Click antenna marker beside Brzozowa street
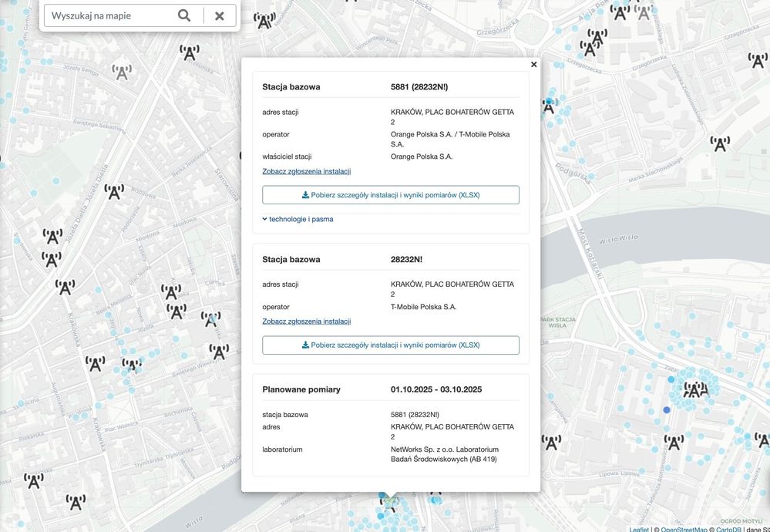Image resolution: width=770 pixels, height=532 pixels. tap(114, 191)
